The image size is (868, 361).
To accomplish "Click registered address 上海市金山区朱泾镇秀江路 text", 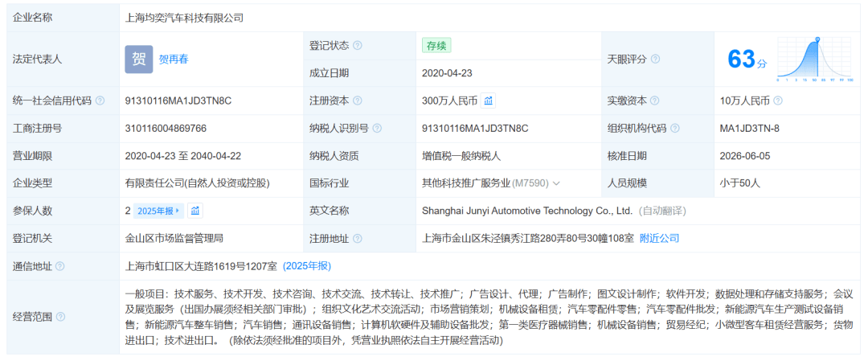I will [x=528, y=239].
